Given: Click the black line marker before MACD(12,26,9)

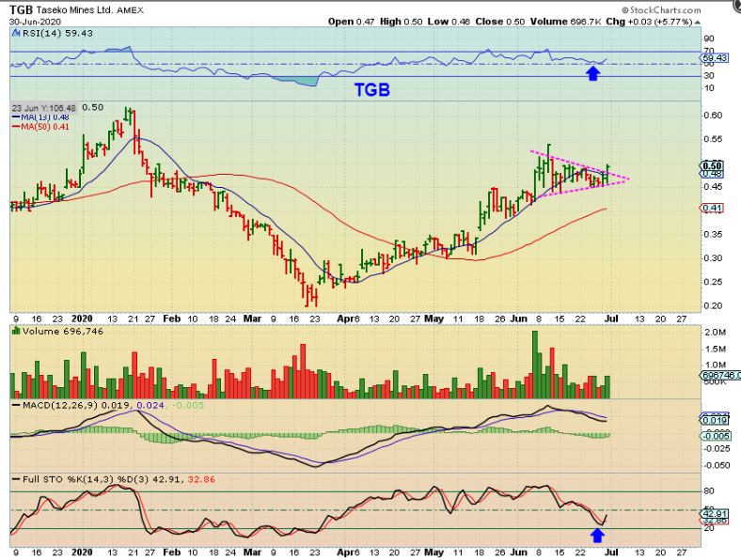Looking at the screenshot, I should pyautogui.click(x=16, y=405).
